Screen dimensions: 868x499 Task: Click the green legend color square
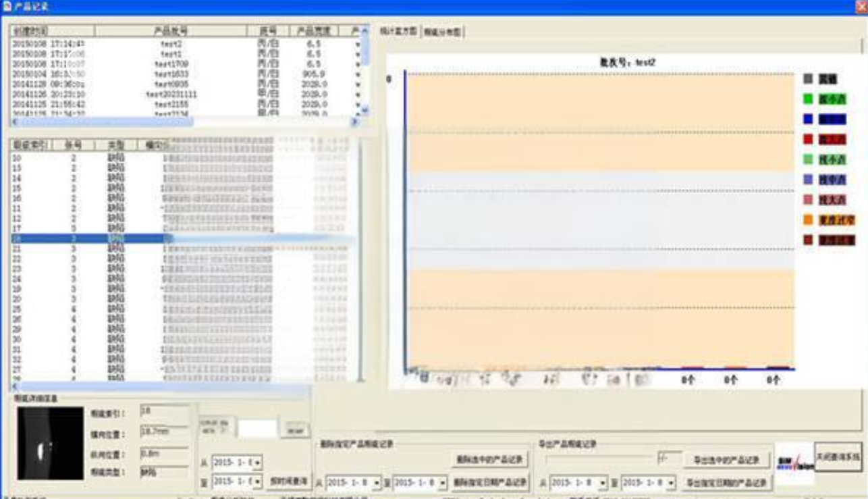(808, 99)
